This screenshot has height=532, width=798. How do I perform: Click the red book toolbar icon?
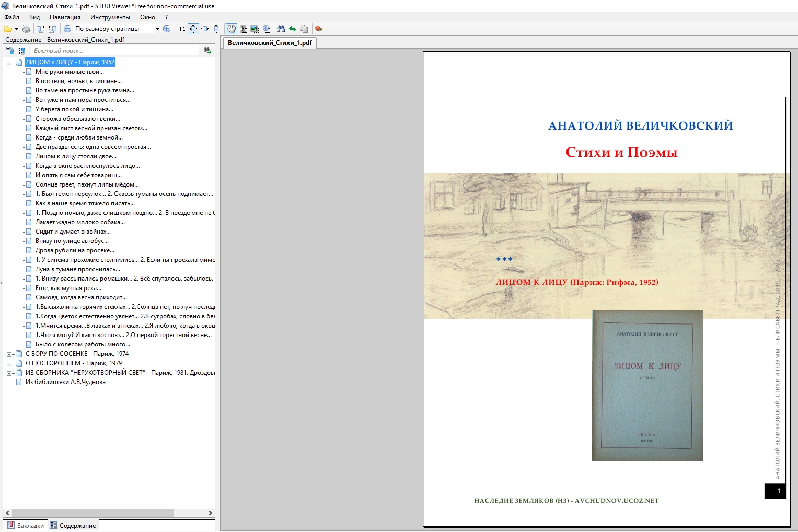319,29
